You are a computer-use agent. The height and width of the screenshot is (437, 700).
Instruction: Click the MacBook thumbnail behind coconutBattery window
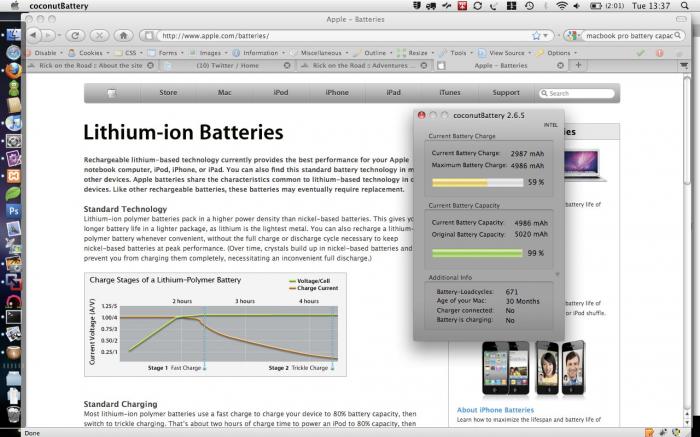tap(585, 165)
